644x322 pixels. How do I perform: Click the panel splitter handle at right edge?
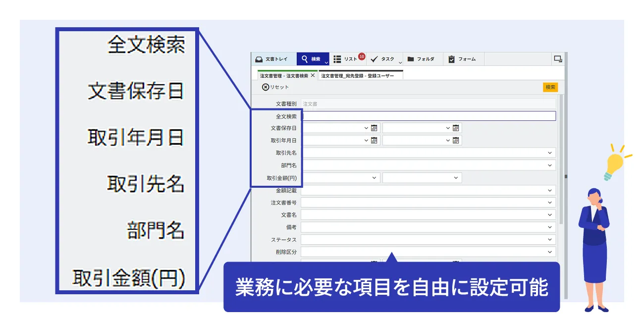[566, 176]
